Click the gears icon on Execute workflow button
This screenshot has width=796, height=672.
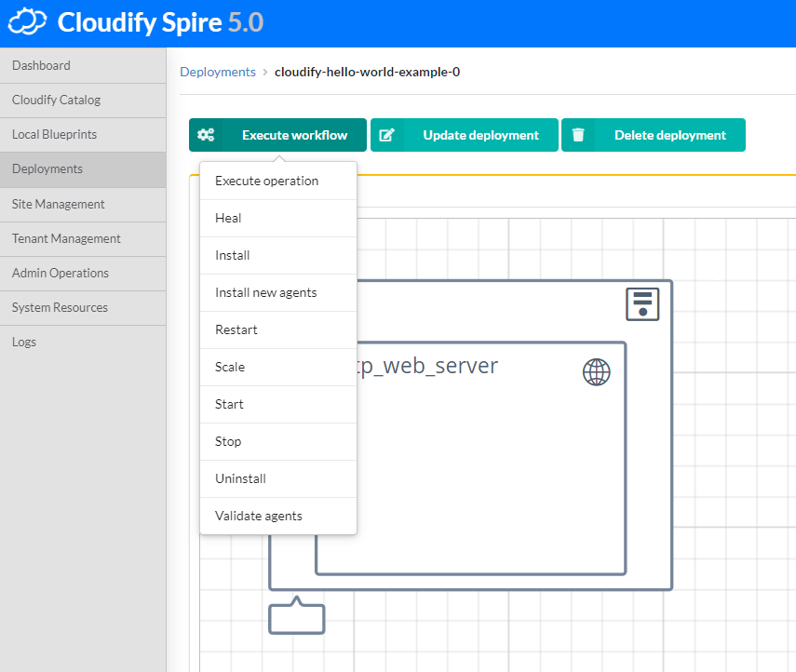coord(209,134)
